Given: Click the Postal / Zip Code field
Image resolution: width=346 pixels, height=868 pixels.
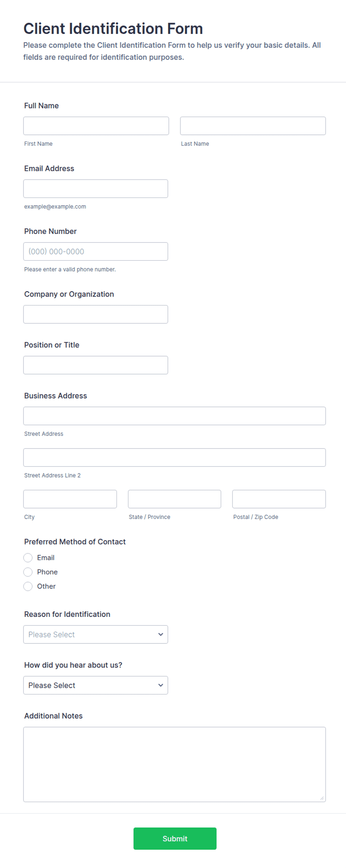Looking at the screenshot, I should pyautogui.click(x=279, y=499).
